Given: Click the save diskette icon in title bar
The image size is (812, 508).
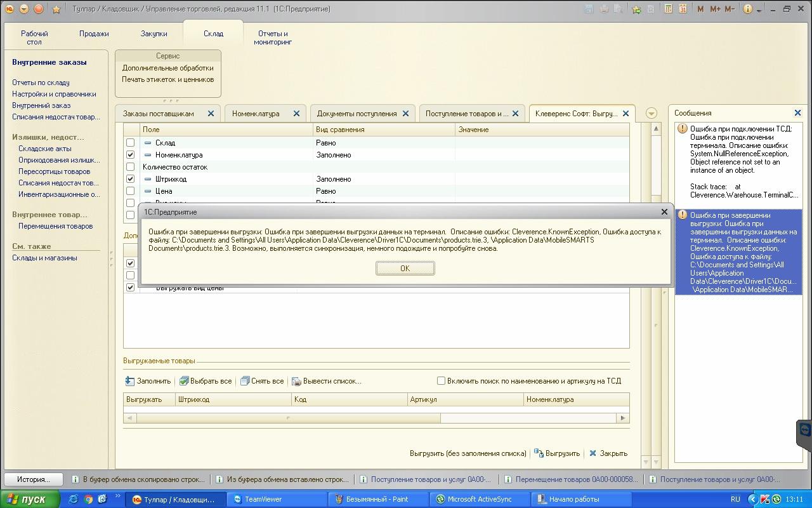Looking at the screenshot, I should [x=589, y=9].
